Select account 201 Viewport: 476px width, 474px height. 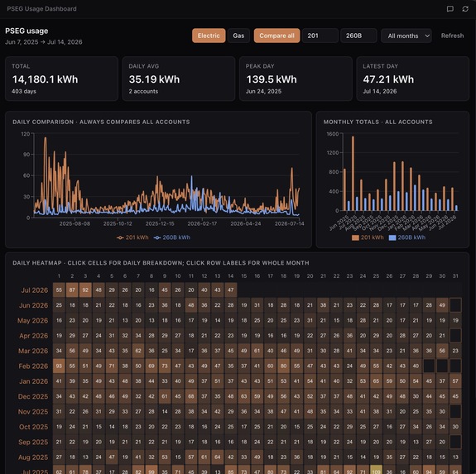pos(320,36)
